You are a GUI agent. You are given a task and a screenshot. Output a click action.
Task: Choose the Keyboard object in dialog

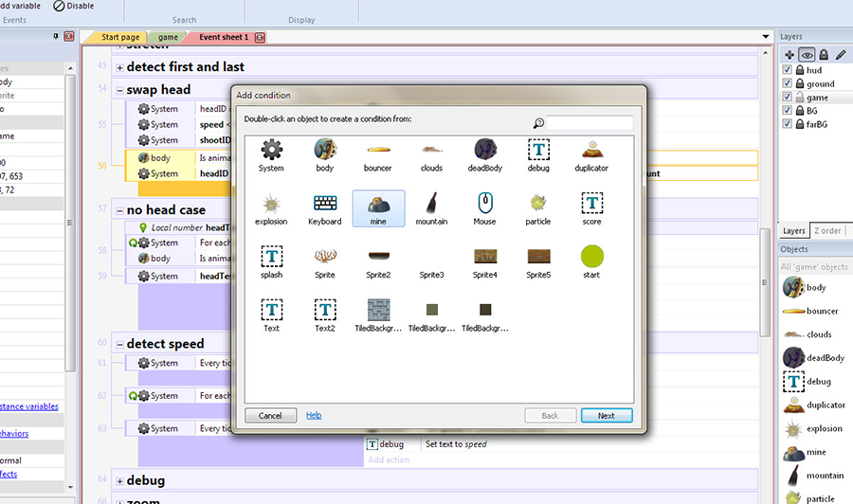[325, 204]
